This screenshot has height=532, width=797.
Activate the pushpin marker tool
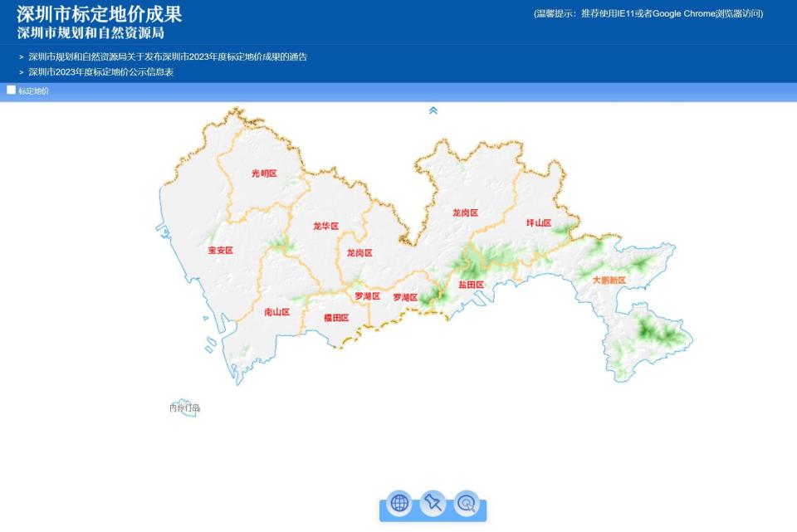pyautogui.click(x=433, y=502)
